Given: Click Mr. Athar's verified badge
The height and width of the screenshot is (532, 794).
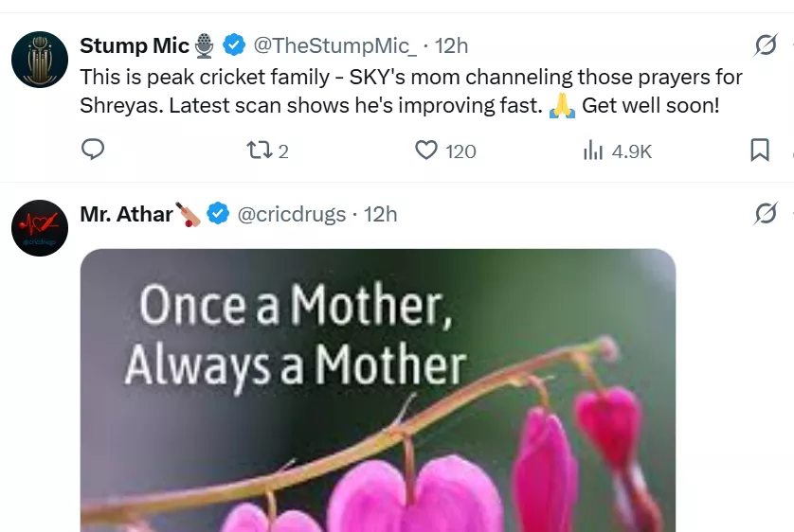Looking at the screenshot, I should (218, 215).
